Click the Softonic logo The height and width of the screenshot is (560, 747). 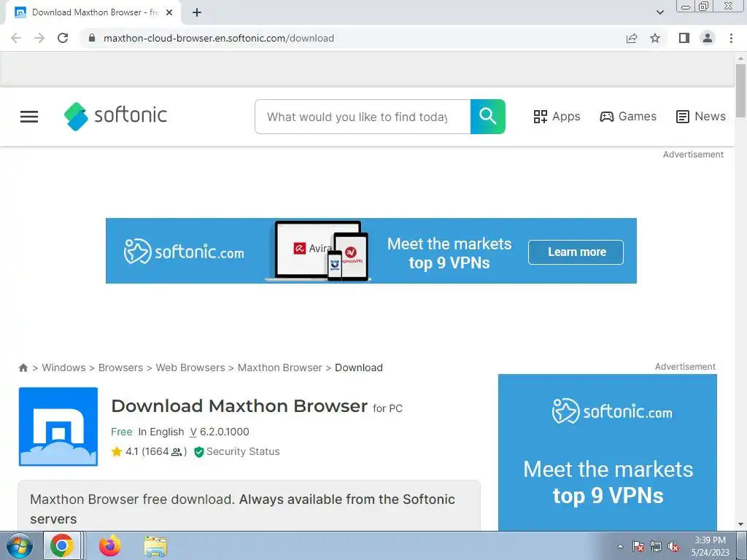click(115, 116)
